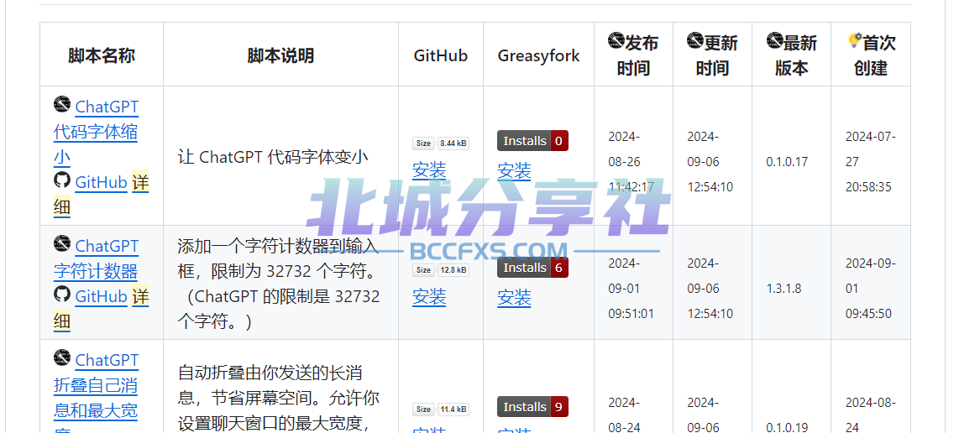Click script icon beside ChatGPT 字符计数器

(62, 243)
